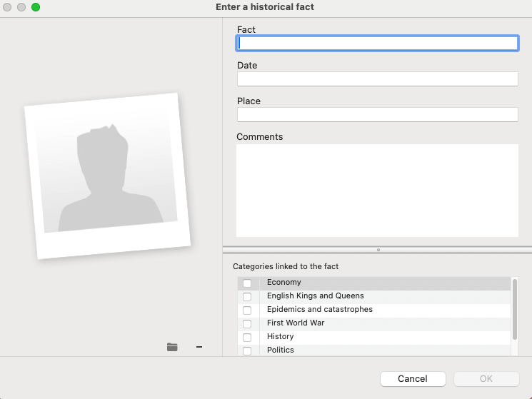Select the Politics category checkbox

point(247,351)
